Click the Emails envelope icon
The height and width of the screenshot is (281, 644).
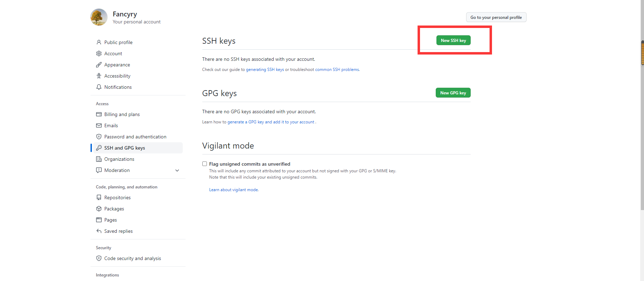[x=99, y=125]
